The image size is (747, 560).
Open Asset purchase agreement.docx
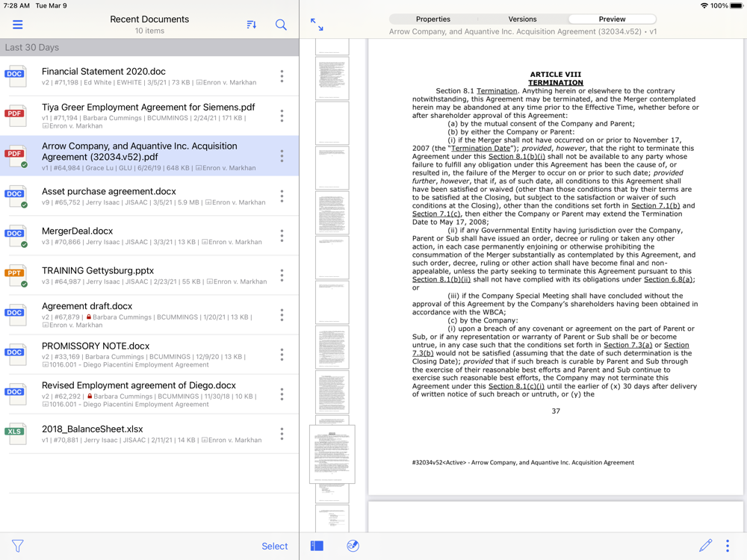pos(149,196)
